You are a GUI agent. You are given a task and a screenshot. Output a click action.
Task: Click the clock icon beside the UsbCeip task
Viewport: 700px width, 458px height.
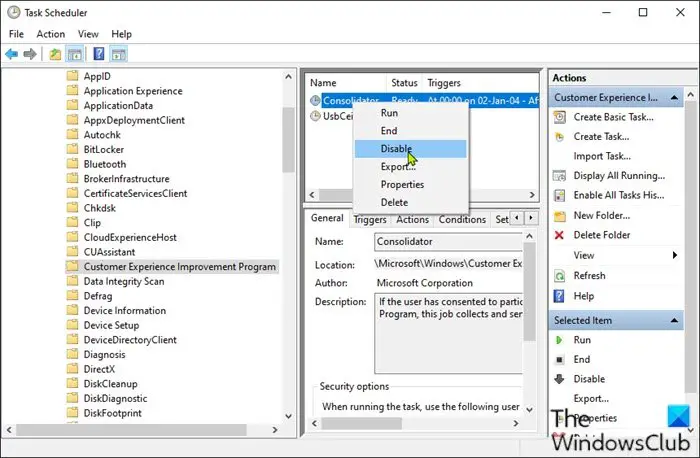[315, 116]
